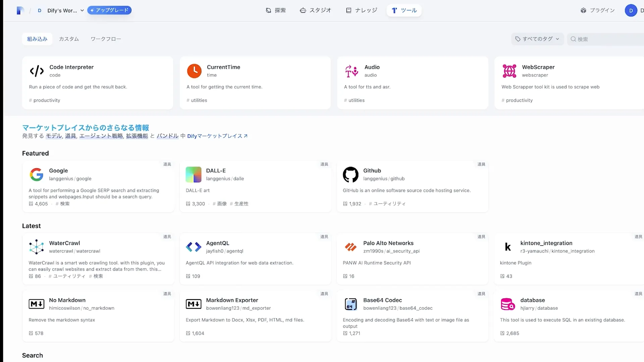The width and height of the screenshot is (644, 362).
Task: Open the Google plugin logo
Action: tap(37, 175)
